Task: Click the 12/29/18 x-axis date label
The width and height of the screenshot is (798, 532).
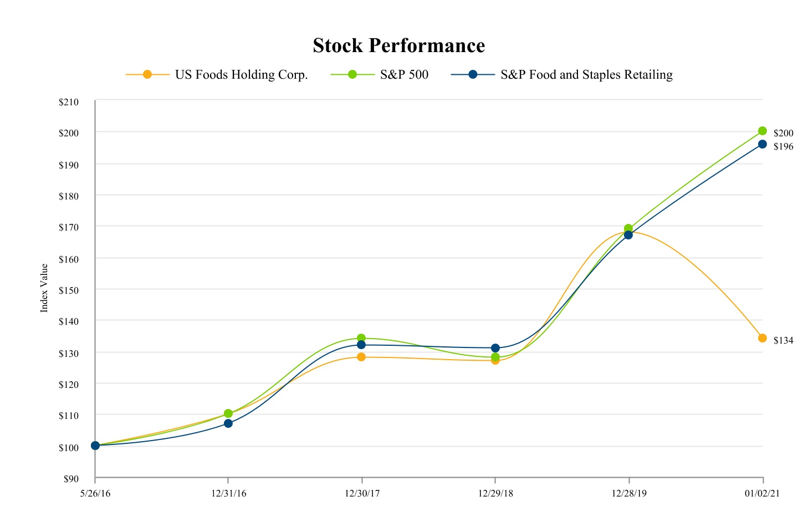Action: coord(495,494)
